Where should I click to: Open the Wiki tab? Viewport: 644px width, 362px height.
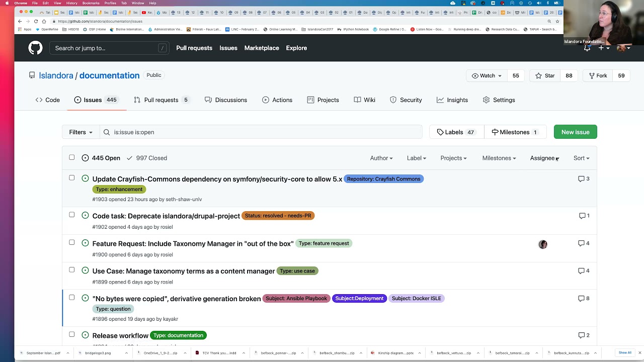click(x=364, y=100)
